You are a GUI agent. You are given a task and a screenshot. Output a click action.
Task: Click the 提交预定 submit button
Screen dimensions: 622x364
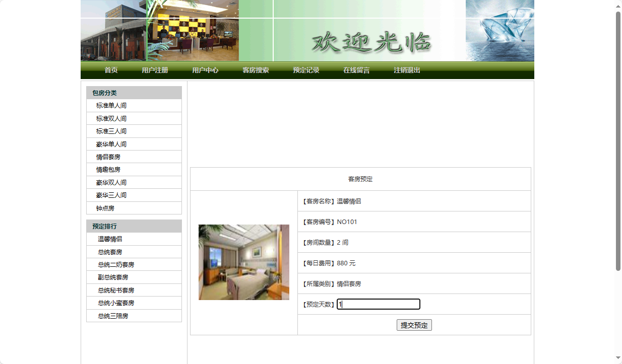[x=414, y=325]
